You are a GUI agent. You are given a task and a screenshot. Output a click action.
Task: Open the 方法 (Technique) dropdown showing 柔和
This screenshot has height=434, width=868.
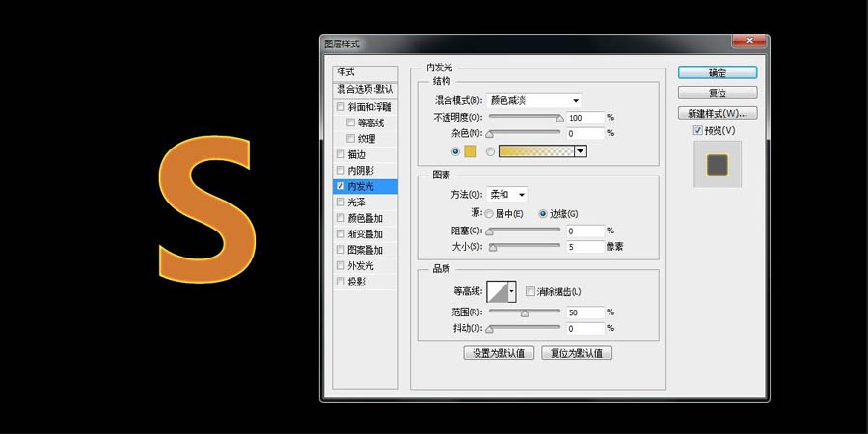tap(507, 195)
